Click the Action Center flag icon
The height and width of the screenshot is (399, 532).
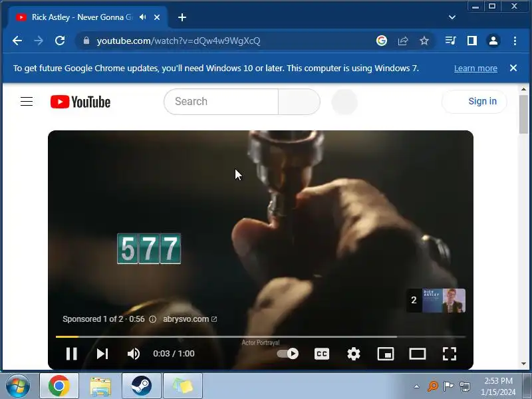[x=448, y=386]
